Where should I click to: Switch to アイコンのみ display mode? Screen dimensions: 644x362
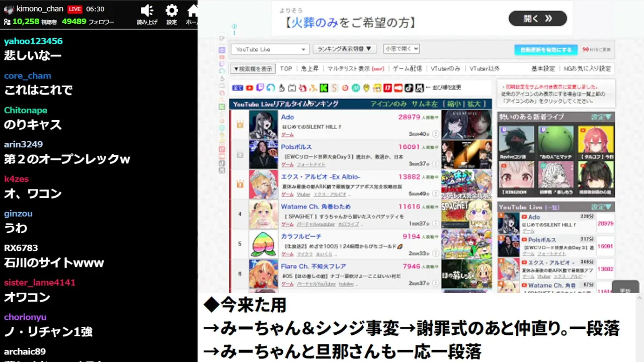pos(388,104)
